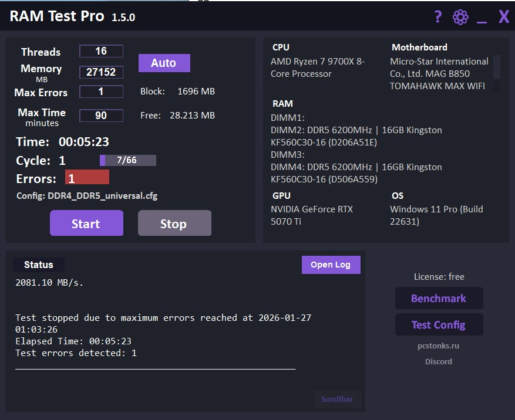The width and height of the screenshot is (515, 420).
Task: Click the cycle progress bar showing 7/66
Action: point(128,160)
